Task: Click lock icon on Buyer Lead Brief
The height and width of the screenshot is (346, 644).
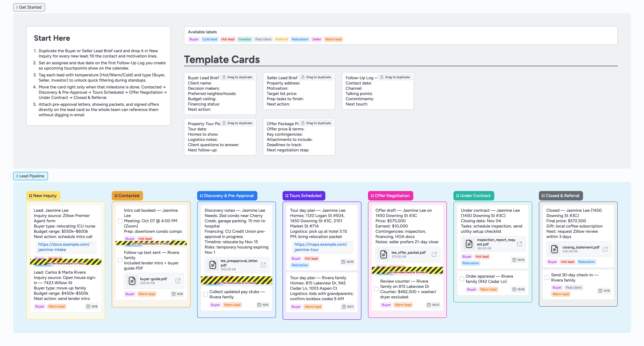Action: click(x=224, y=77)
